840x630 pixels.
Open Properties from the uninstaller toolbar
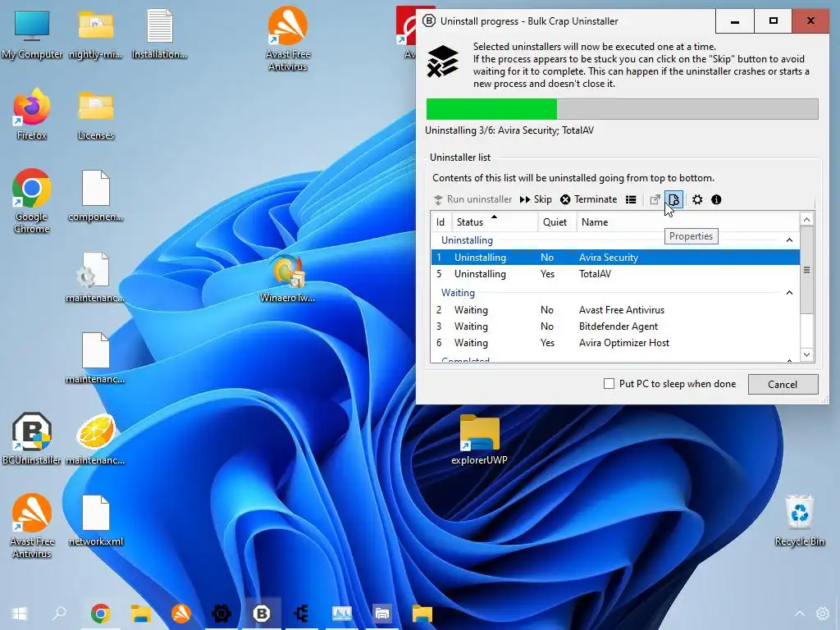674,199
